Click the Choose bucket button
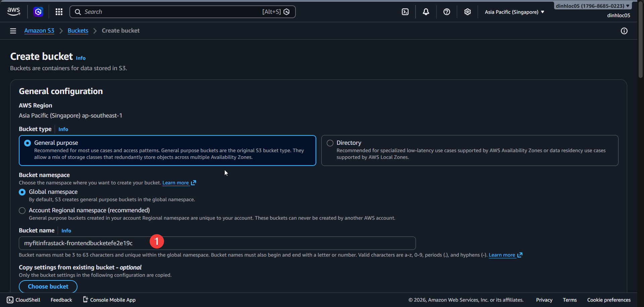 click(48, 286)
